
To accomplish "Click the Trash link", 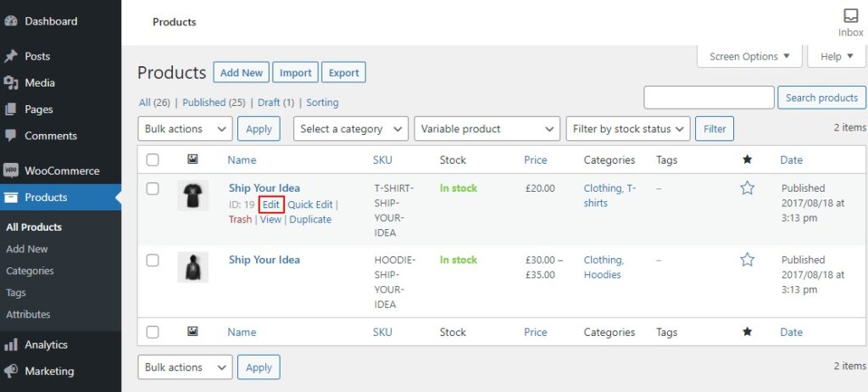I will pos(240,219).
